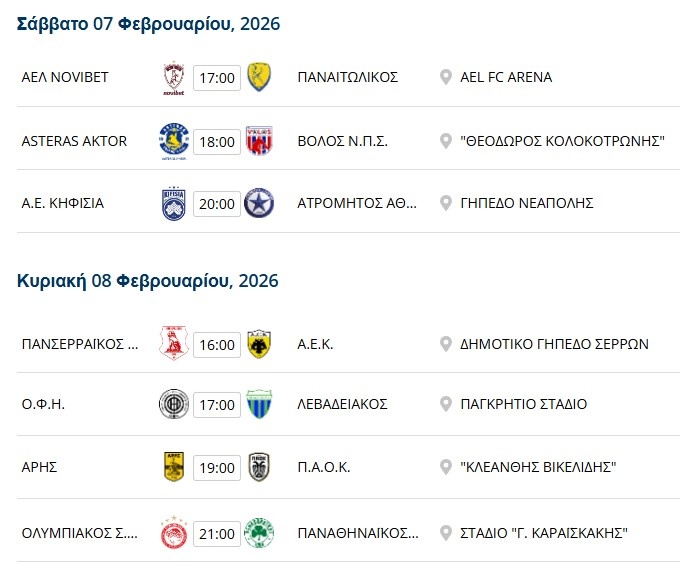Click the Ολυμπιακός red-white crest
This screenshot has height=562, width=680.
pyautogui.click(x=173, y=533)
